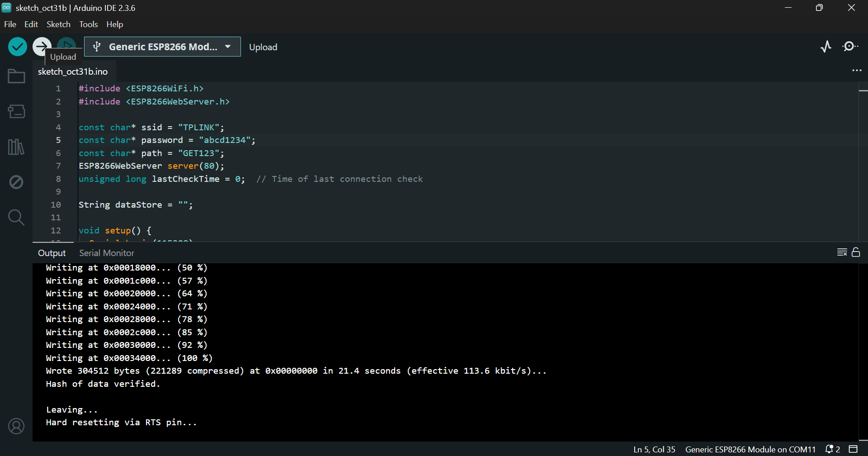Viewport: 868px width, 456px height.
Task: Clear the output console
Action: coord(842,252)
